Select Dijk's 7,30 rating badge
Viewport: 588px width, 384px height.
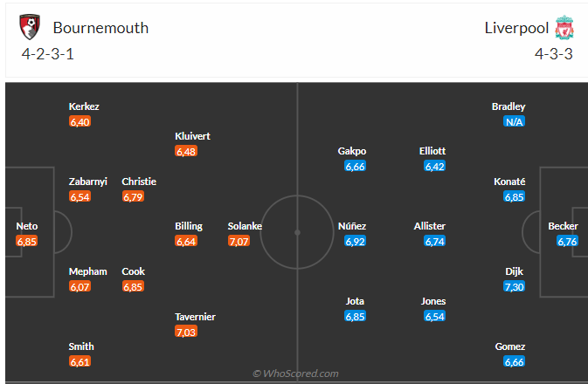click(514, 286)
